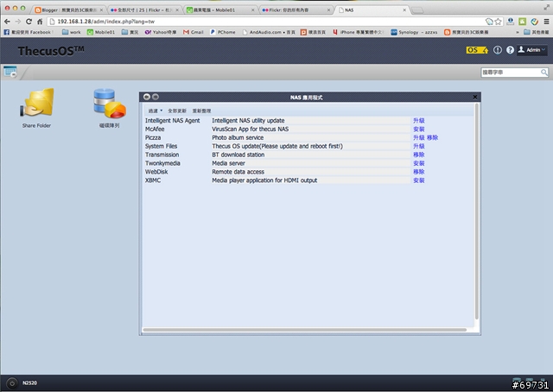This screenshot has height=392, width=553.
Task: Click the yellow OS update notification icon
Action: pyautogui.click(x=477, y=50)
